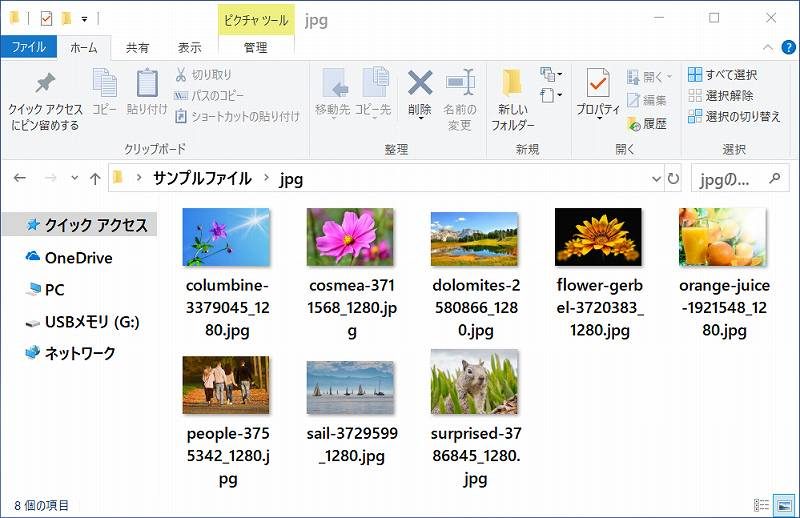This screenshot has width=800, height=518.
Task: Collapse the ribbon with chevron arrow
Action: [766, 47]
